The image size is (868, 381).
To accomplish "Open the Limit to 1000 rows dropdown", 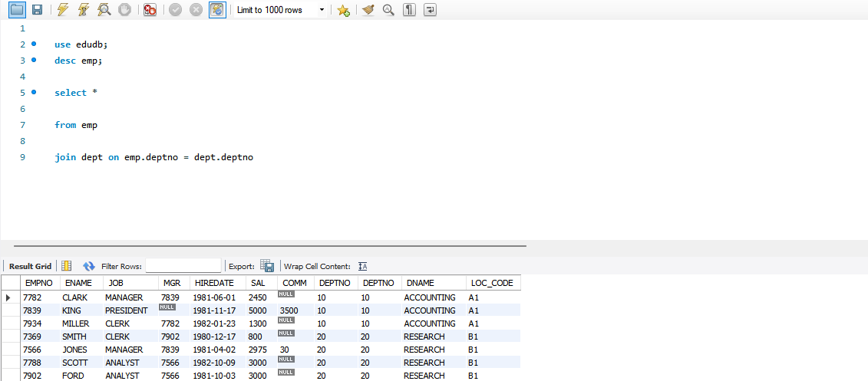I will point(280,10).
